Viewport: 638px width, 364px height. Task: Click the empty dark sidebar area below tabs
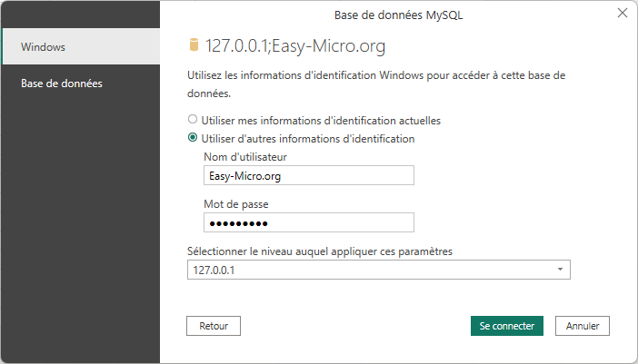coord(80,227)
